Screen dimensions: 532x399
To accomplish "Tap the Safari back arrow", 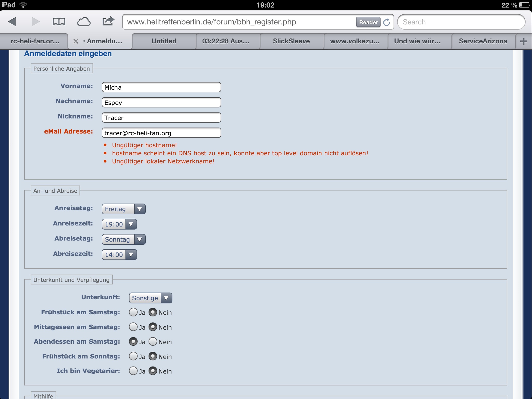I will [12, 22].
